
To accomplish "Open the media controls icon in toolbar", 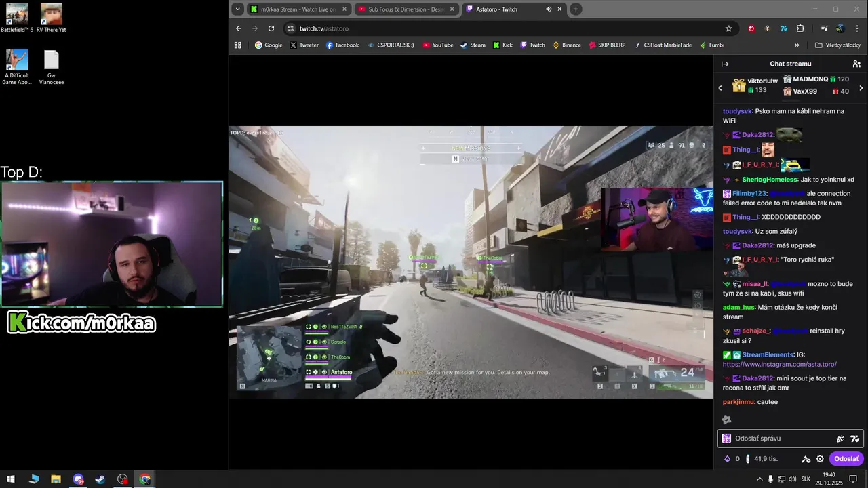I will [825, 28].
